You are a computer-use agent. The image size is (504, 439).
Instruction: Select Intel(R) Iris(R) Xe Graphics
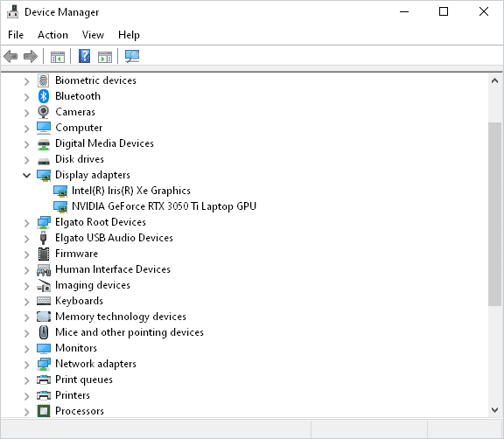pyautogui.click(x=131, y=191)
